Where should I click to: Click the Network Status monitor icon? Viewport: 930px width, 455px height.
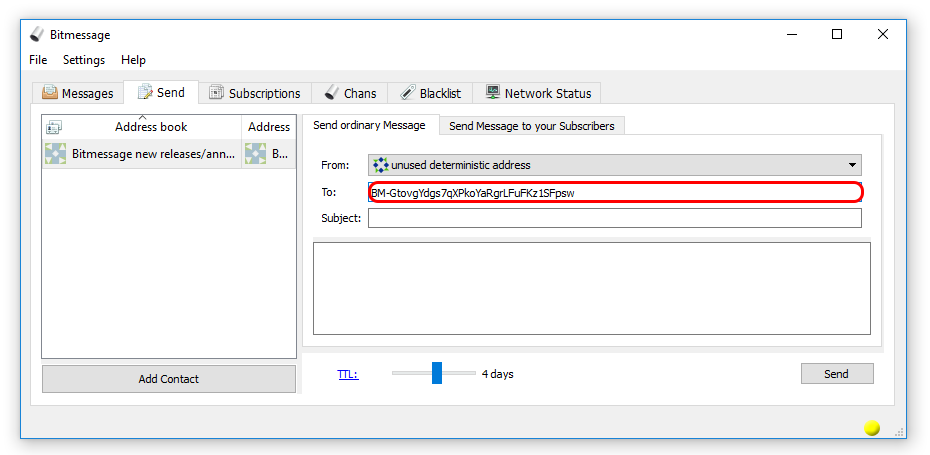pos(492,93)
